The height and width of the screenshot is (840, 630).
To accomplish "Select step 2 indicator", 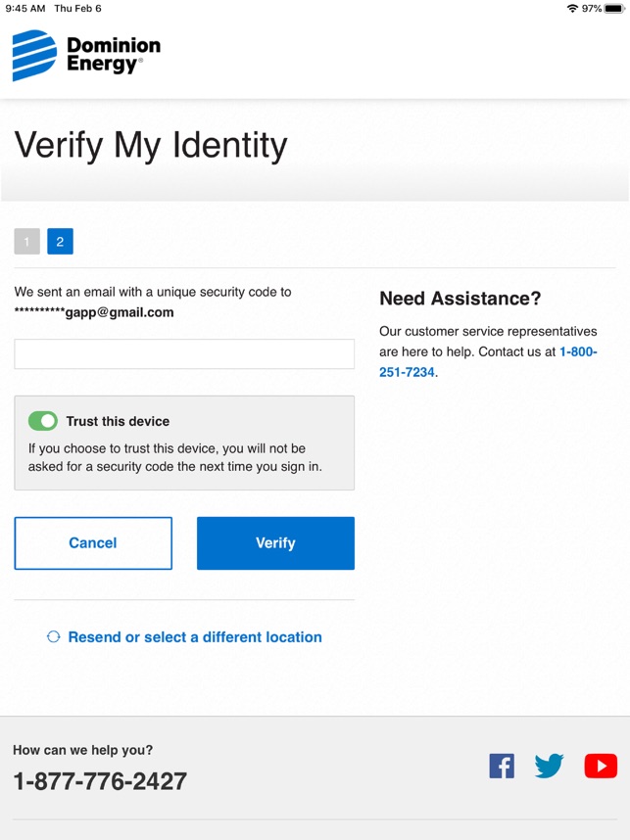I will click(60, 241).
